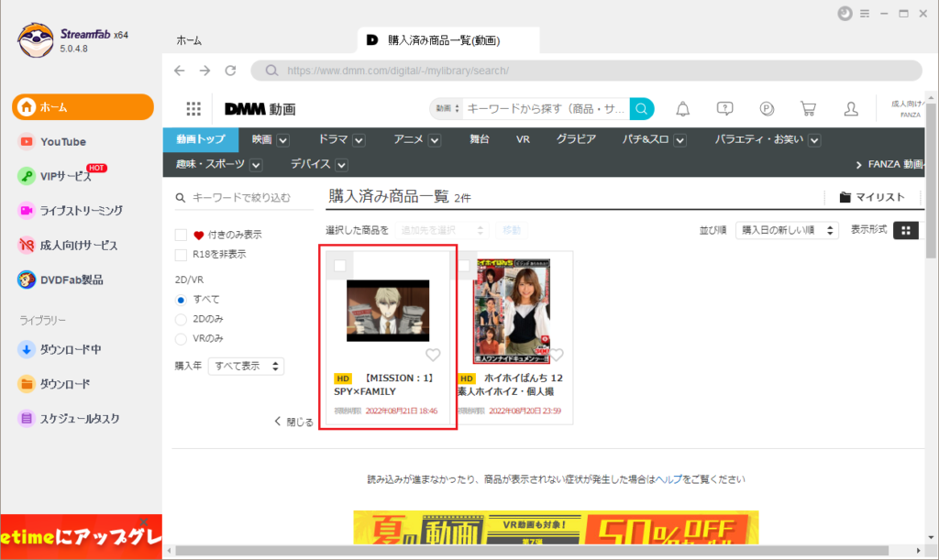Image resolution: width=939 pixels, height=560 pixels.
Task: Click the horizontal scrollbar
Action: [x=532, y=551]
